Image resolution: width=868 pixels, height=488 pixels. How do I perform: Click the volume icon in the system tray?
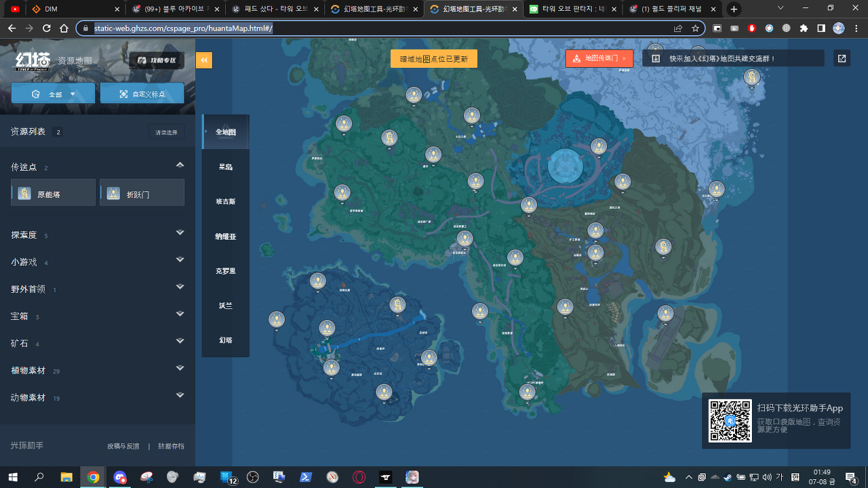point(766,477)
